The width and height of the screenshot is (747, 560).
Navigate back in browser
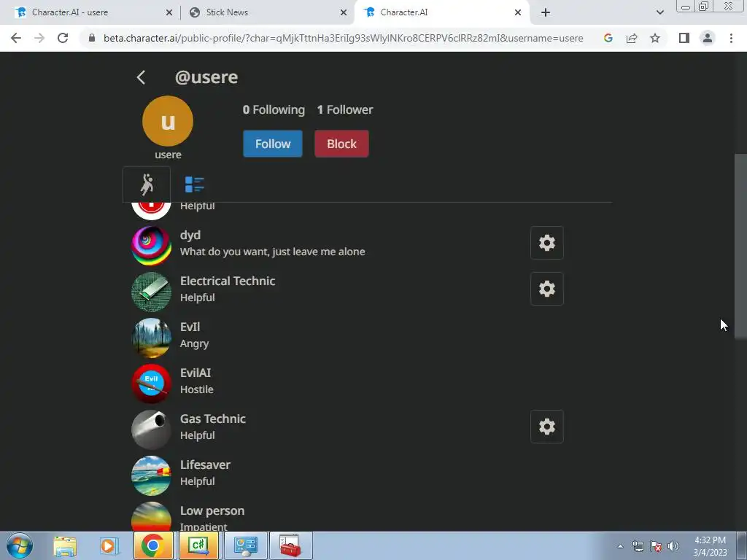coord(16,38)
